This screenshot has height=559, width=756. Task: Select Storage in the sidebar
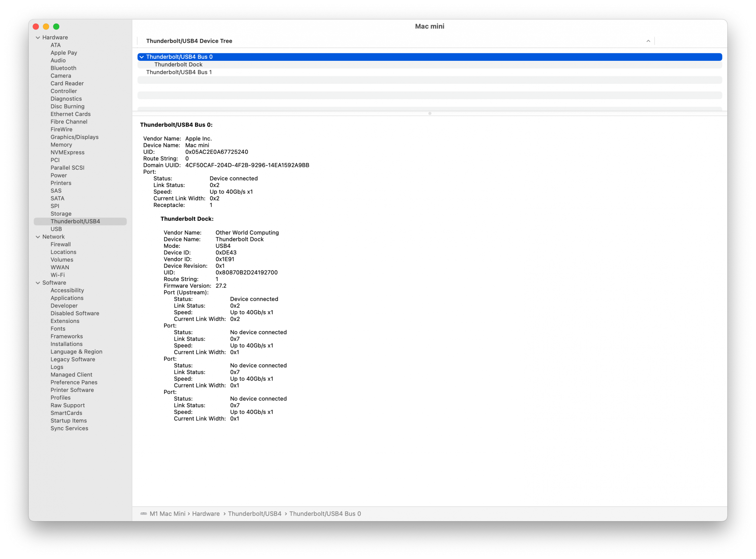[x=61, y=214]
